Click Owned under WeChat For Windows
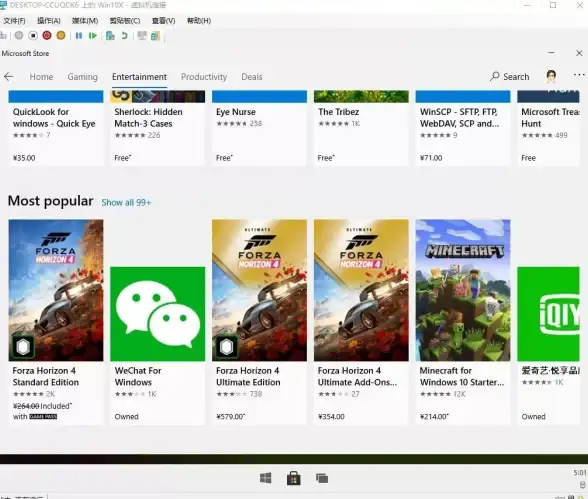 coord(126,417)
